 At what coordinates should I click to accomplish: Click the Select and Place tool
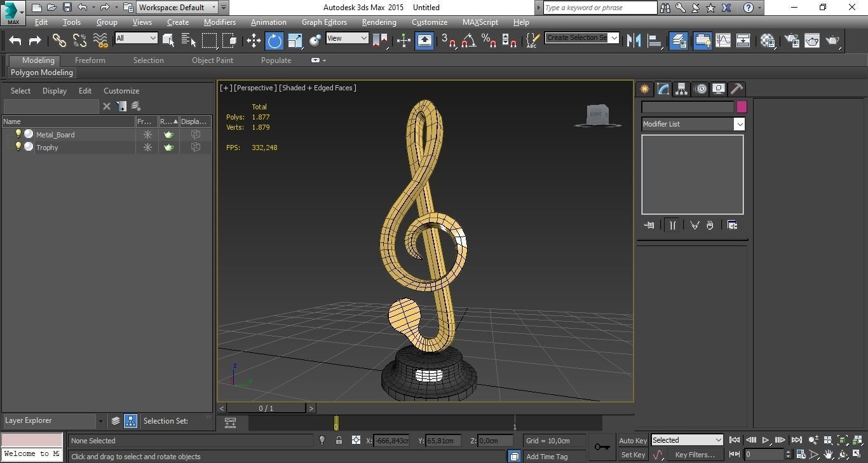pyautogui.click(x=315, y=40)
